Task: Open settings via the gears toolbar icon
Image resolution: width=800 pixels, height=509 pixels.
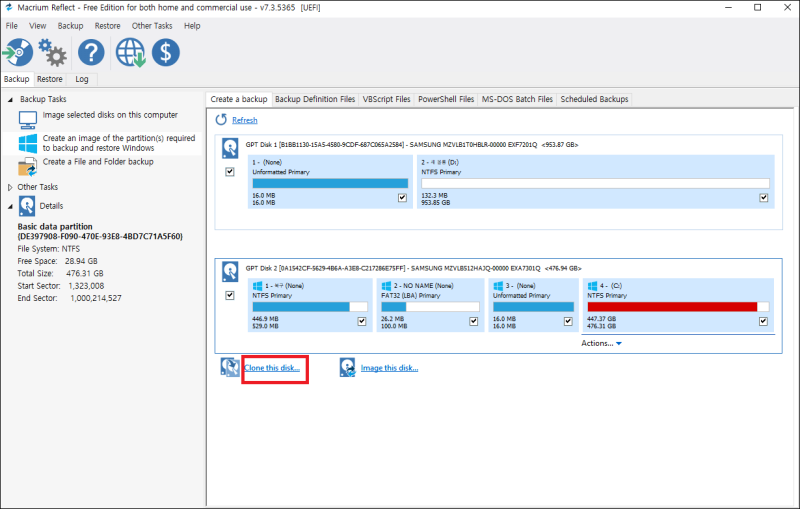Action: pyautogui.click(x=53, y=53)
